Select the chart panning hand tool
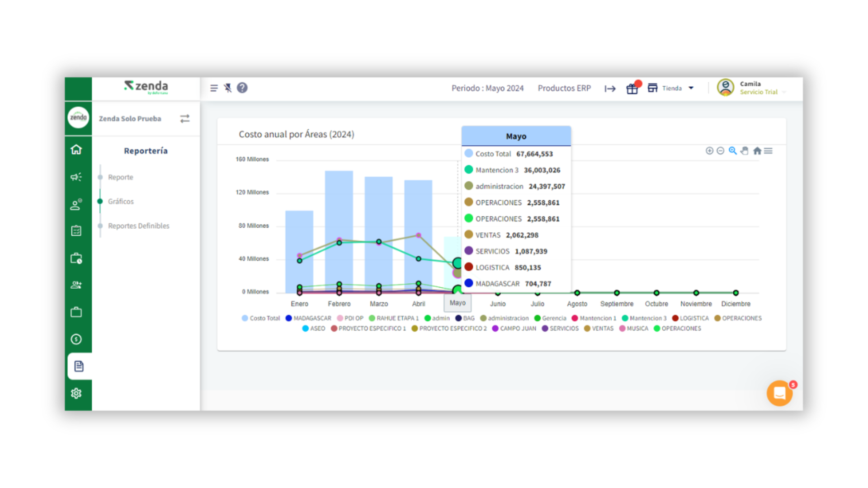Screen dimensions: 868x488 (745, 151)
